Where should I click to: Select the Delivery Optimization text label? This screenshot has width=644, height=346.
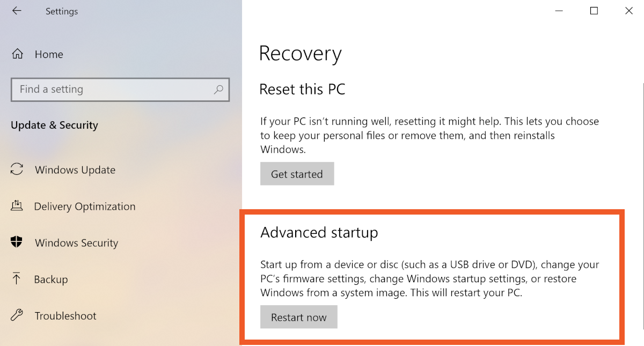(x=85, y=207)
